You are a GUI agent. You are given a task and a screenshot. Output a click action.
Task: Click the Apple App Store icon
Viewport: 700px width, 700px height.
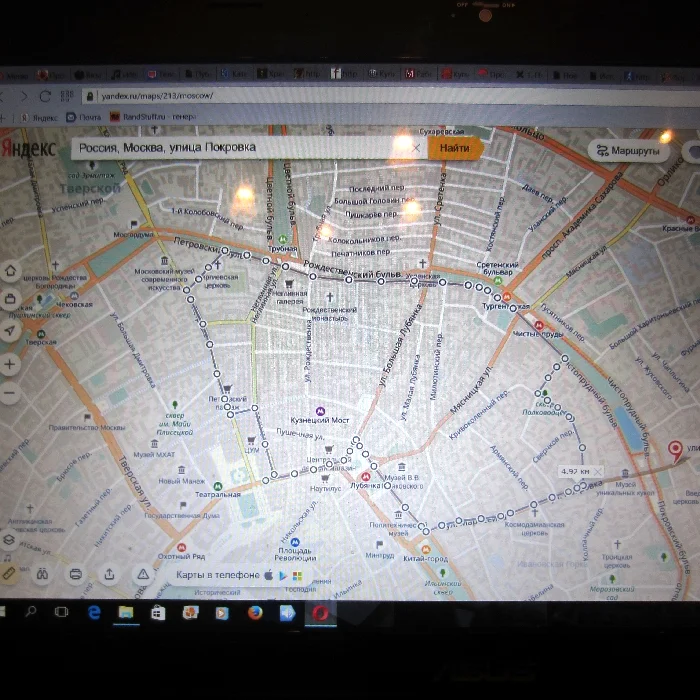tap(268, 575)
